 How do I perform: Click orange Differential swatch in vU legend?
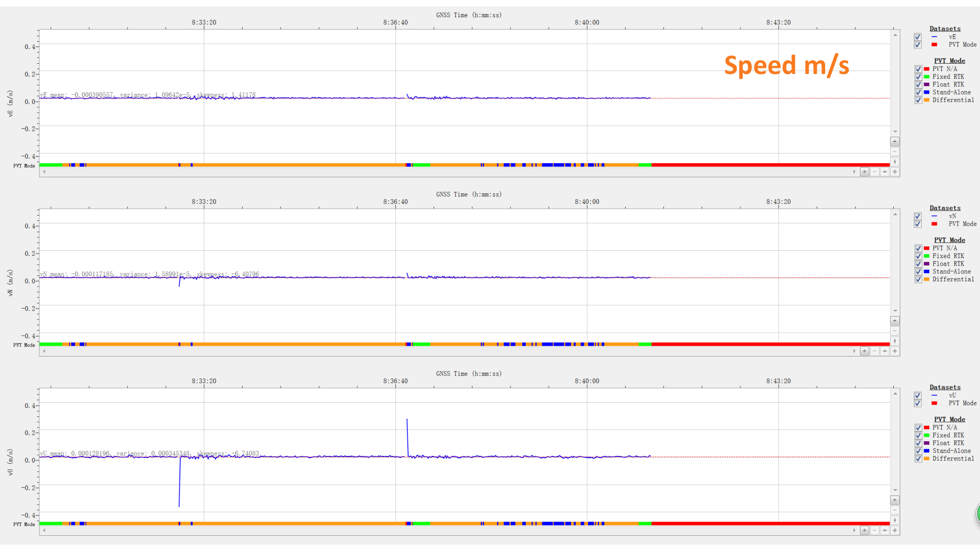click(927, 459)
